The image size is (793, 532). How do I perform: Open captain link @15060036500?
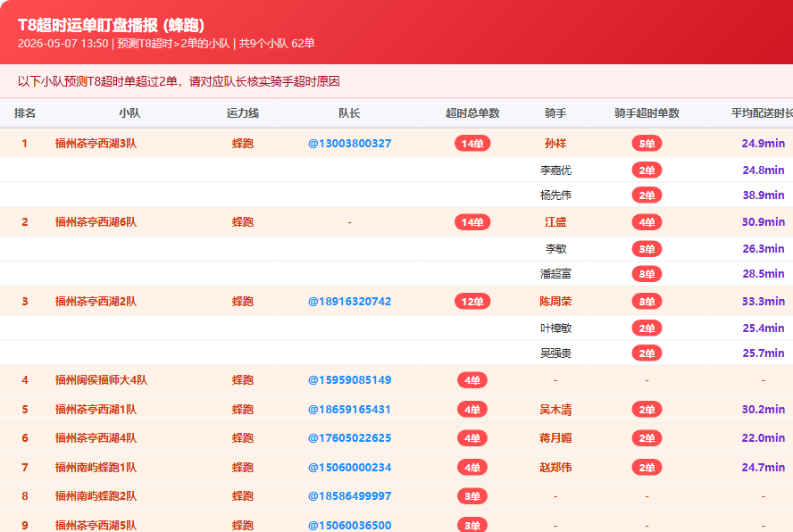[x=349, y=526]
